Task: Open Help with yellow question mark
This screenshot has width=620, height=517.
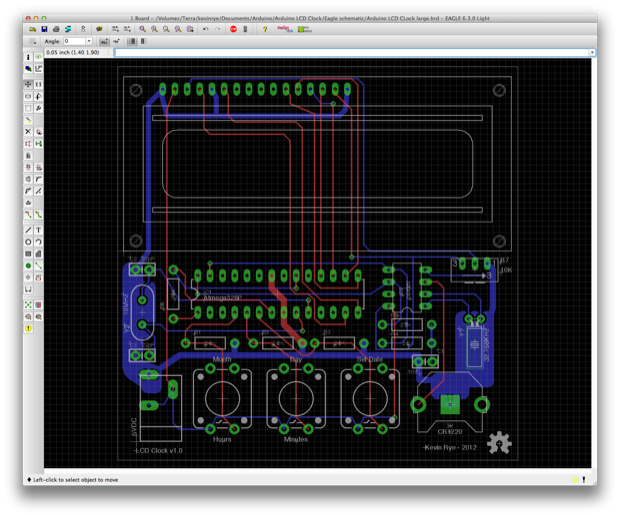Action: tap(265, 29)
